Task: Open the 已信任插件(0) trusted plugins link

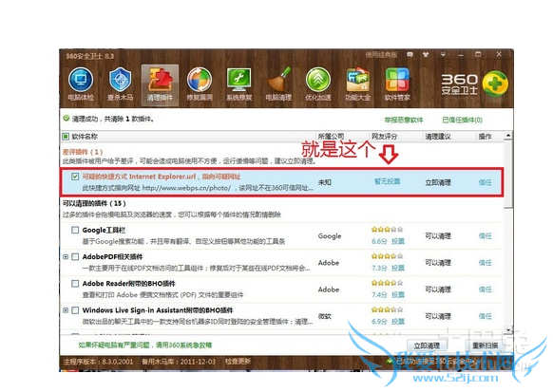Action: coord(463,121)
